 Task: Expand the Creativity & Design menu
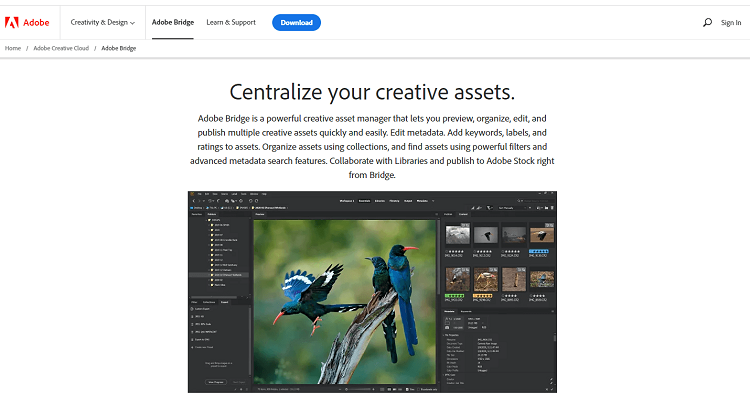[102, 22]
